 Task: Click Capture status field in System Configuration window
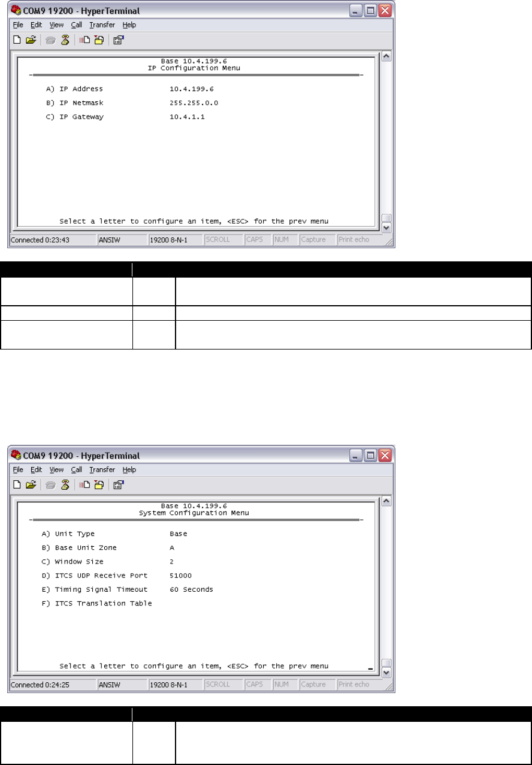pyautogui.click(x=317, y=685)
